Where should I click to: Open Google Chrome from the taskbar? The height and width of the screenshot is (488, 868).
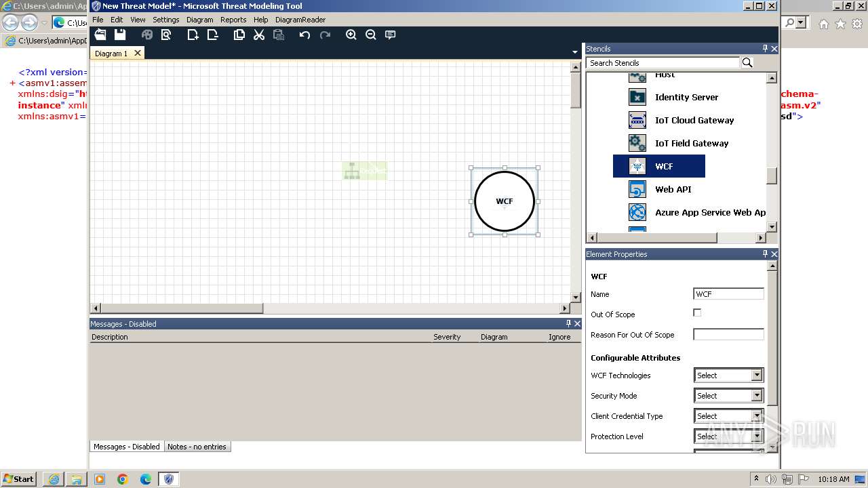coord(122,479)
